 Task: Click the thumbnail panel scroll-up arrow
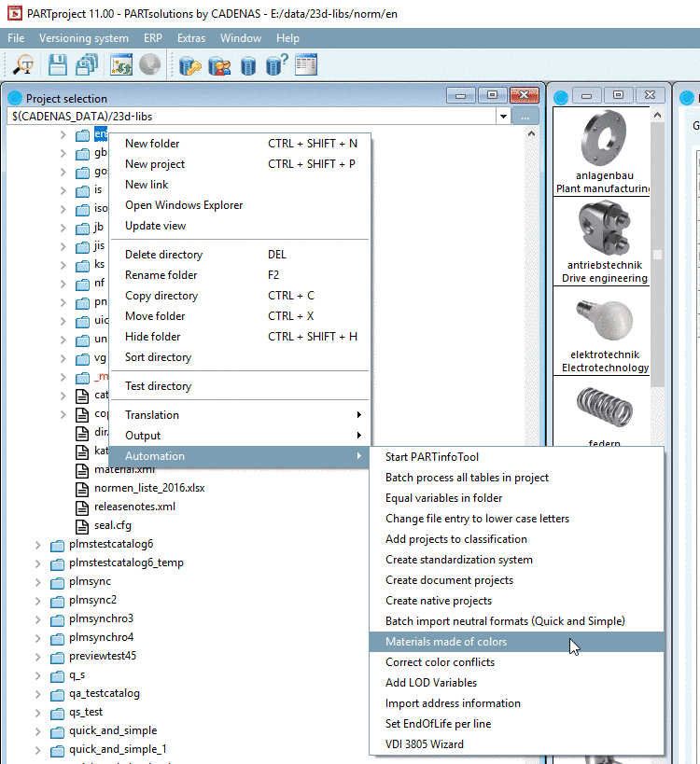657,115
